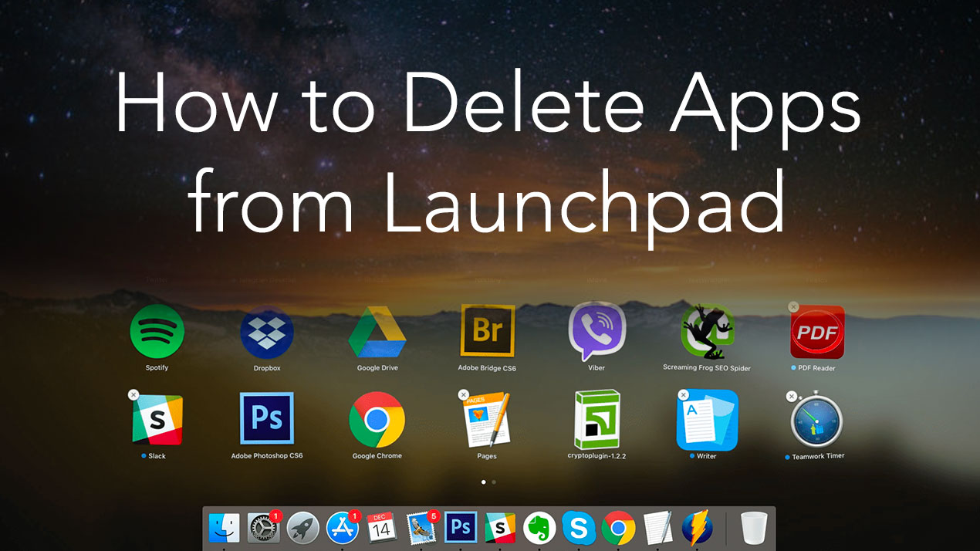Screen dimensions: 980x551
Task: Click the X badge on Pages
Action: pos(464,395)
